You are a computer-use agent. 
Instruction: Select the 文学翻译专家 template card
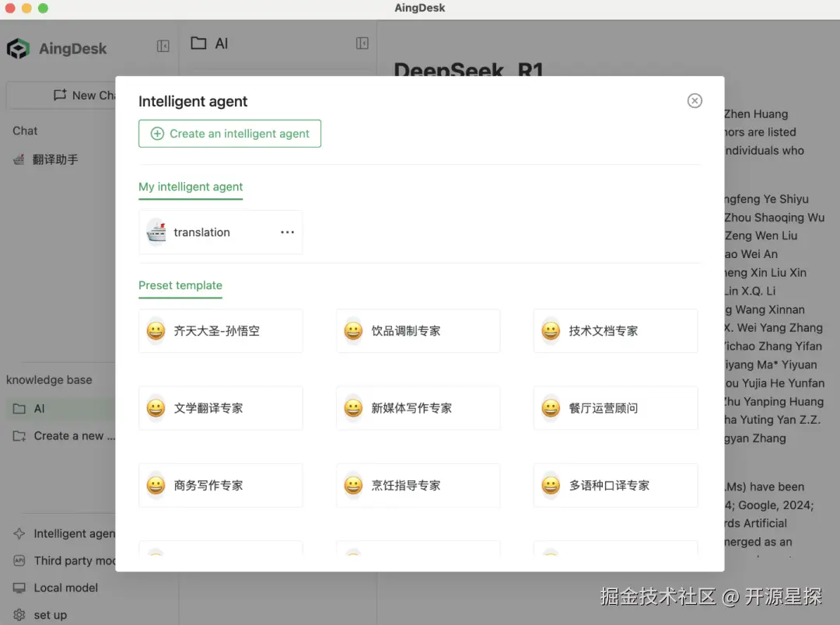click(220, 408)
